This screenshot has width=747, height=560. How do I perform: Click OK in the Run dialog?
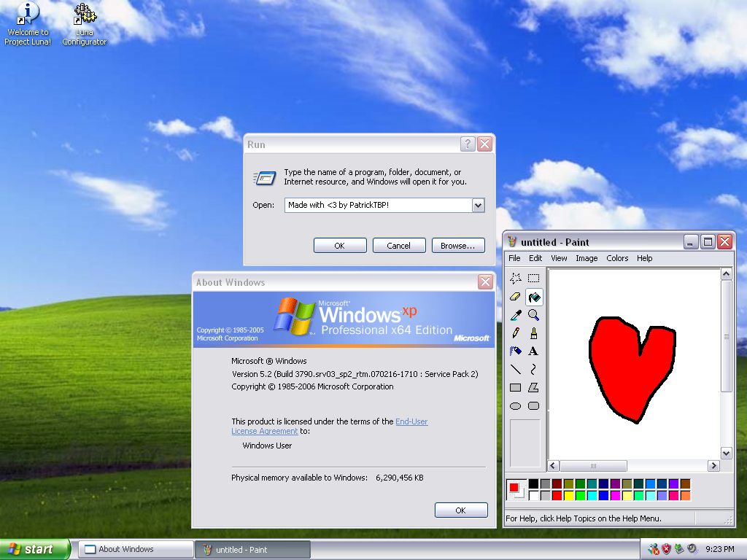point(340,246)
